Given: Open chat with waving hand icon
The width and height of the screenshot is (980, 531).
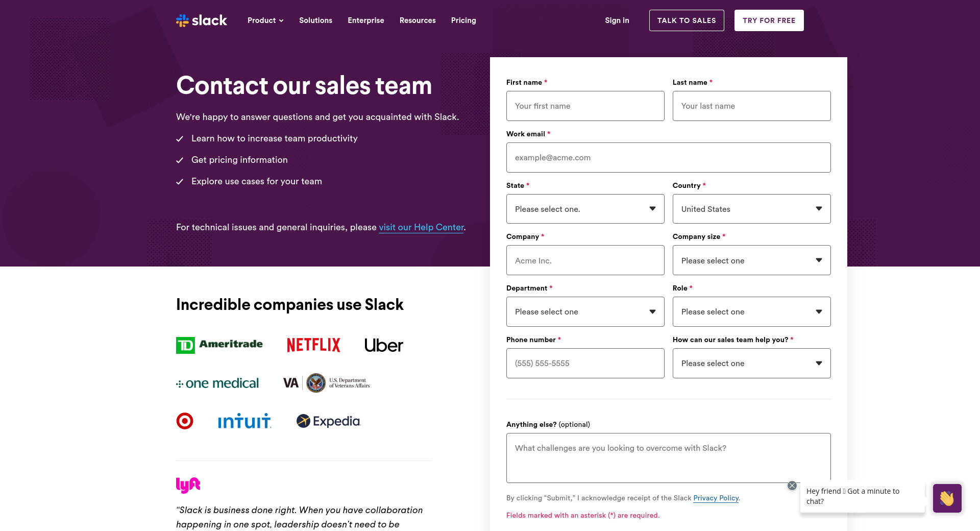Looking at the screenshot, I should point(947,498).
